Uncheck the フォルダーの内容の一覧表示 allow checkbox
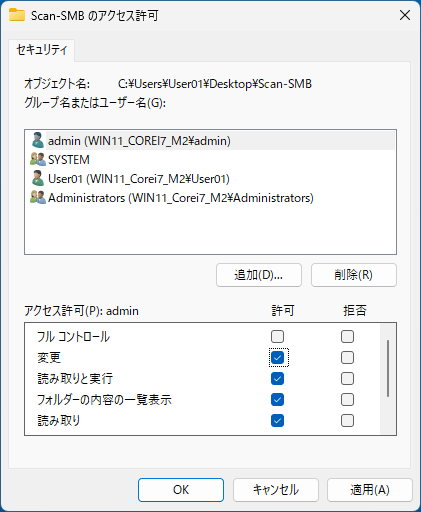Viewport: 421px width, 512px height. point(277,400)
